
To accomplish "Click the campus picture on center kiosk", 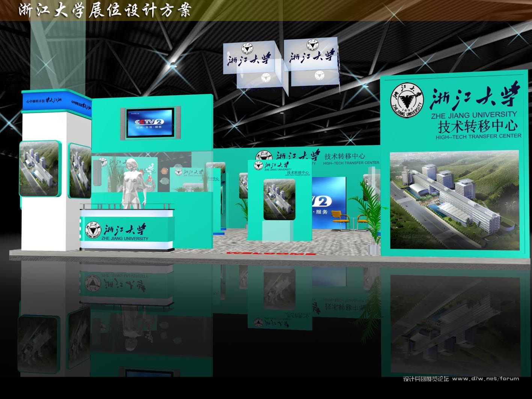I will point(279,199).
